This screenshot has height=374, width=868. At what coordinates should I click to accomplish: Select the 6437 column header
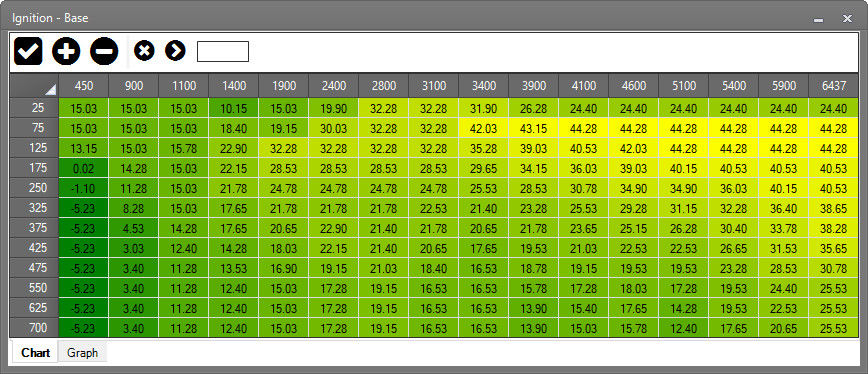[x=834, y=86]
